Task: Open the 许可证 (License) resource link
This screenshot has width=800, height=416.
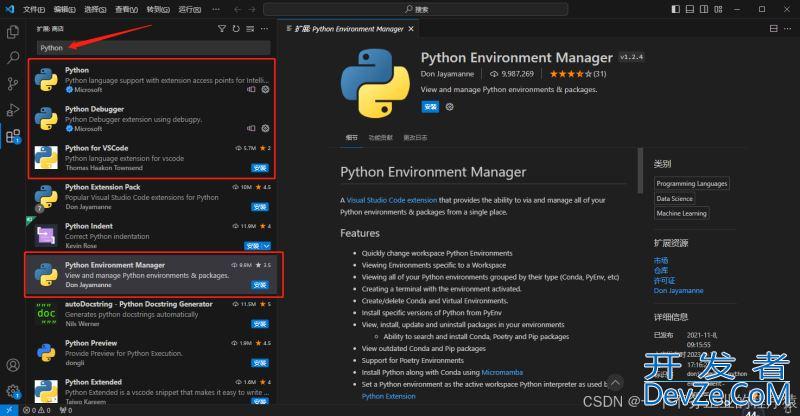Action: [664, 281]
